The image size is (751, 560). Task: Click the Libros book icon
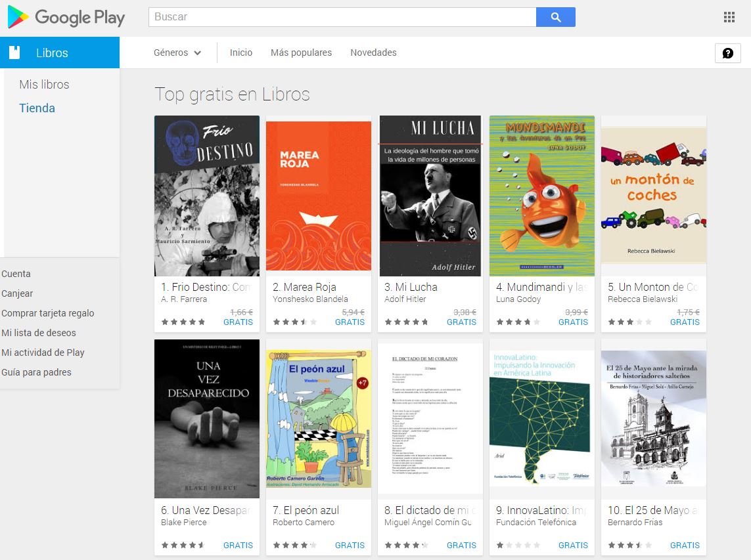(x=14, y=53)
